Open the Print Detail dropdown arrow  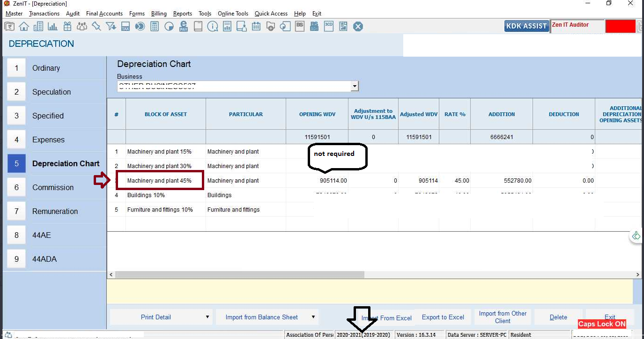[x=207, y=317]
